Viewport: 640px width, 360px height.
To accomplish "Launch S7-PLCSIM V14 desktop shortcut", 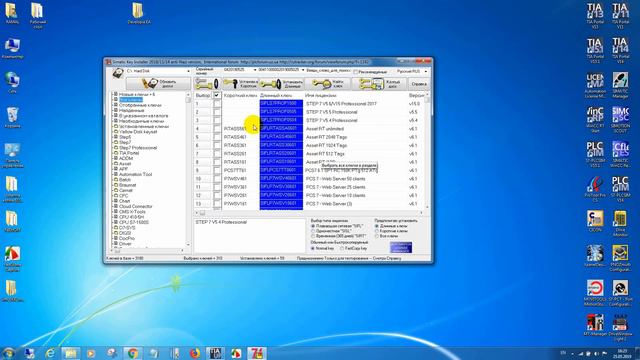I will pyautogui.click(x=620, y=189).
